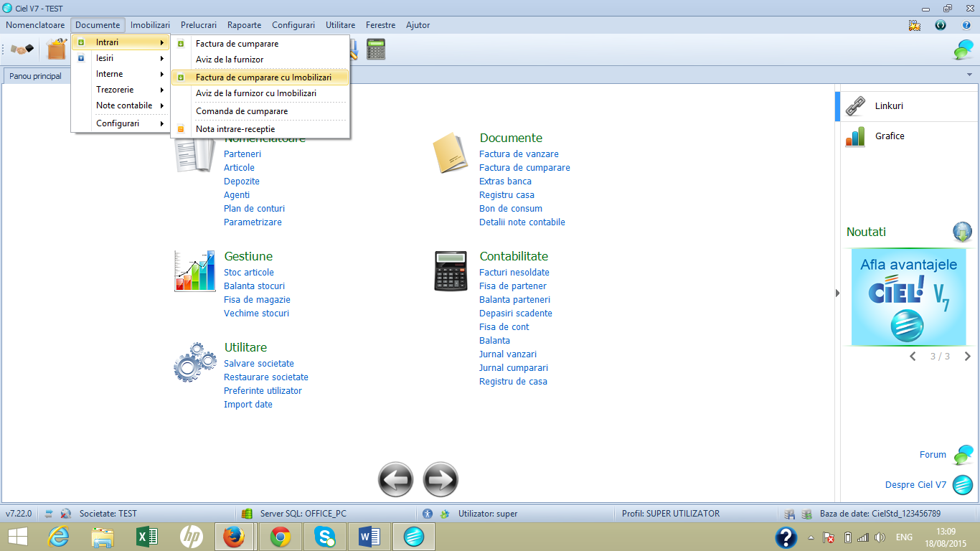980x551 pixels.
Task: Click the Gestiune chart icon
Action: click(x=194, y=271)
